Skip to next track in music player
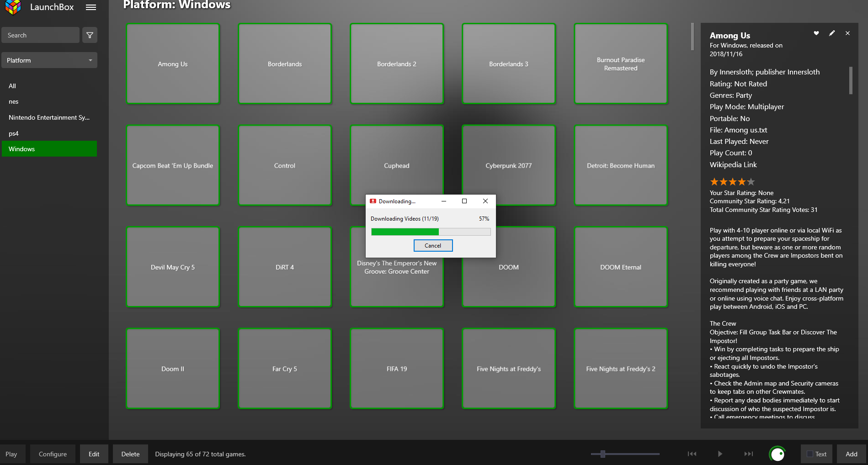This screenshot has width=868, height=465. click(748, 454)
